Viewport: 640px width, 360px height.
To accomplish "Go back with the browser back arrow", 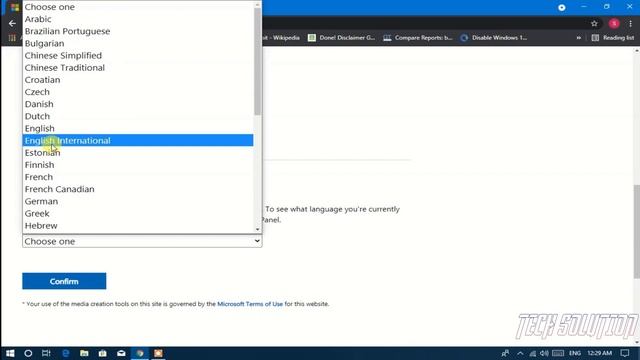I will pos(12,24).
